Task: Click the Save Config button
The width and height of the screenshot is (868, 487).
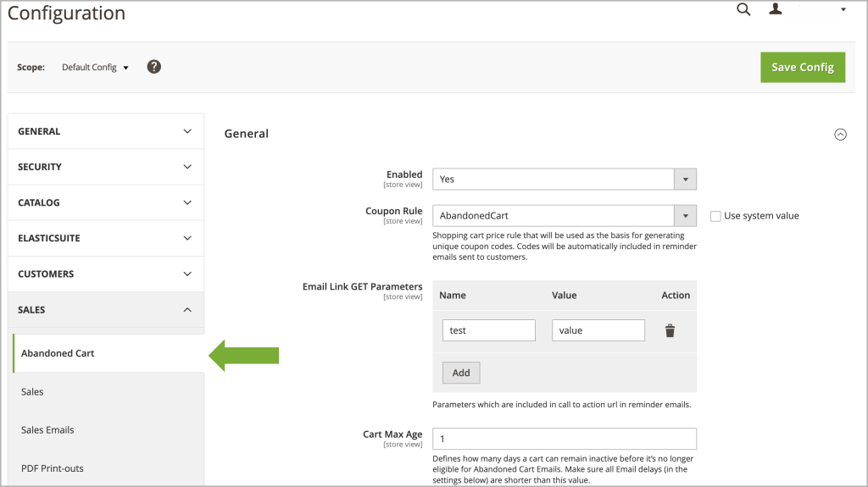Action: pos(803,68)
